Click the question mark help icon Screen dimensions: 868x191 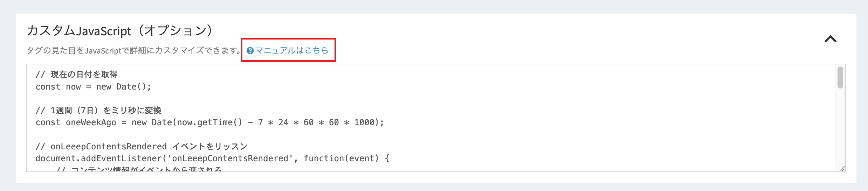click(250, 51)
